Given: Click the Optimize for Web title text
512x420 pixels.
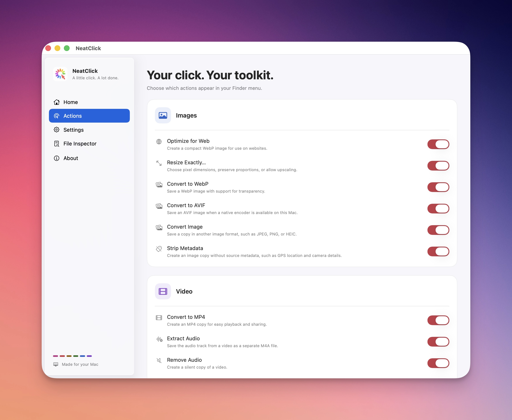Looking at the screenshot, I should click(x=188, y=141).
